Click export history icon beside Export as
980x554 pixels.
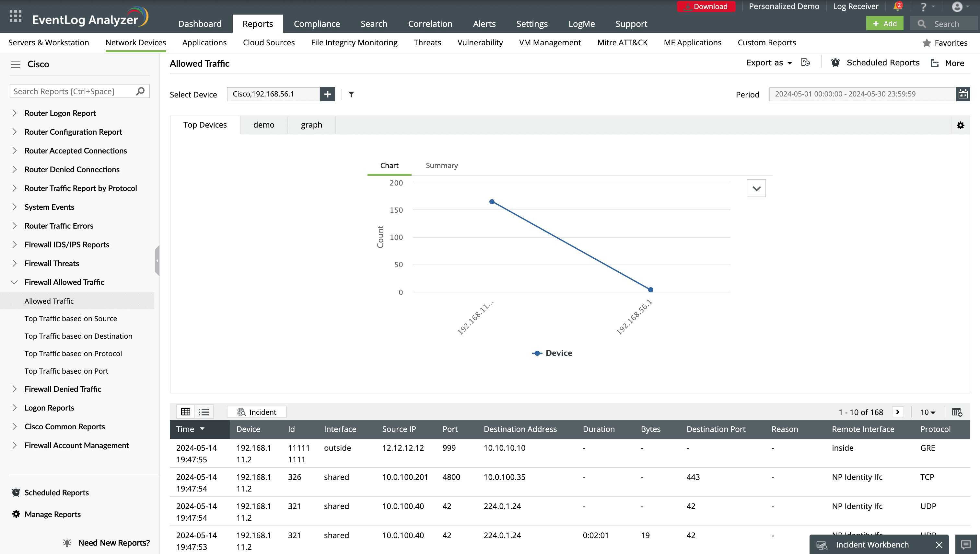(x=805, y=62)
